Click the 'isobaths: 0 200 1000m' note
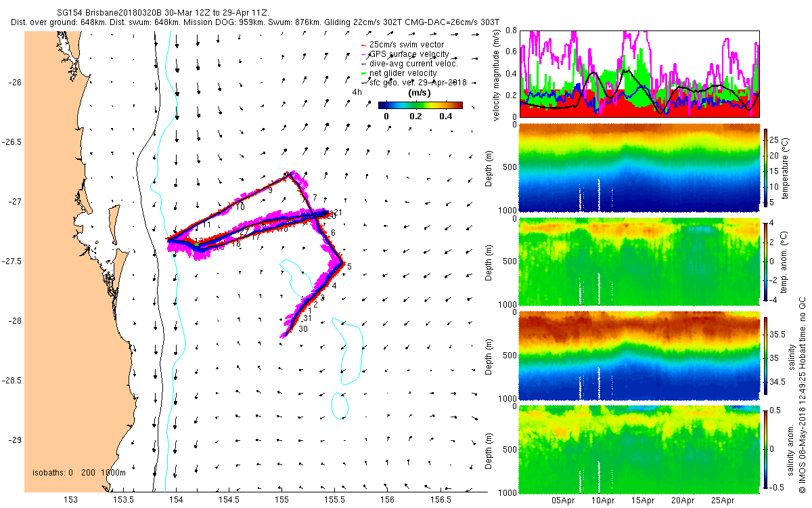The width and height of the screenshot is (812, 508). coord(79,473)
